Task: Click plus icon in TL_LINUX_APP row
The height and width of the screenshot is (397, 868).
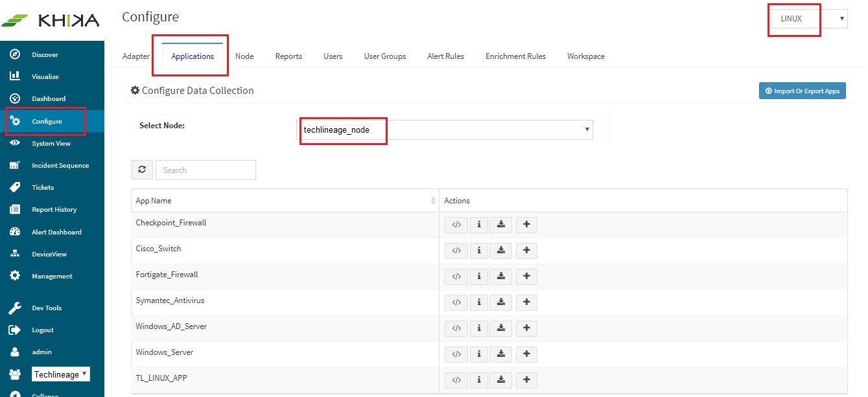Action: (526, 380)
